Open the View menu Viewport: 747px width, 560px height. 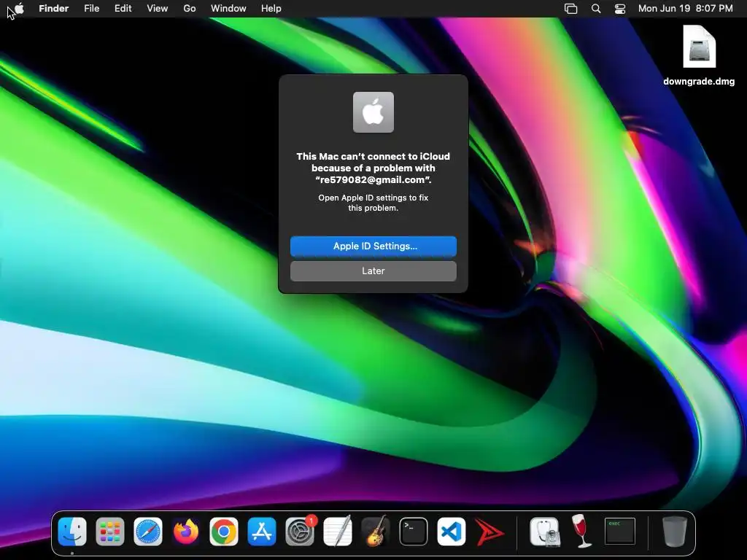coord(158,9)
